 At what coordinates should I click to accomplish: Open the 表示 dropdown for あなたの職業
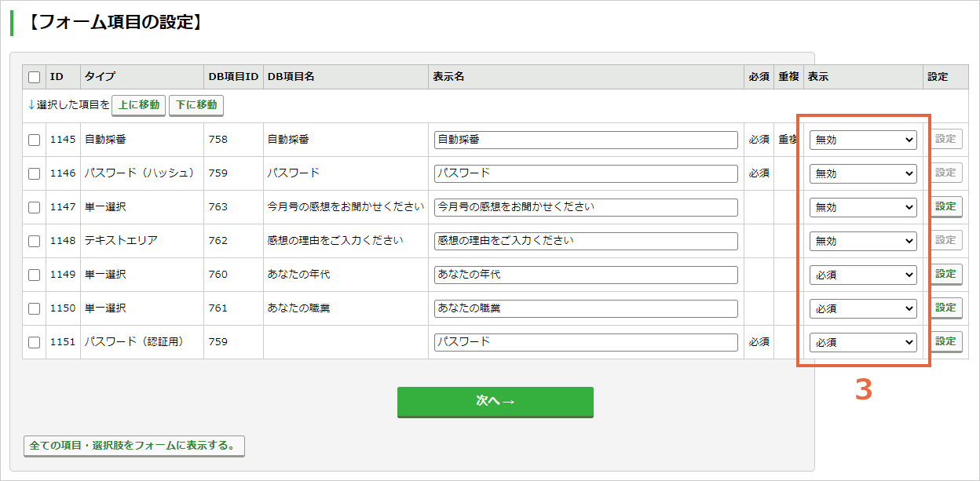863,308
